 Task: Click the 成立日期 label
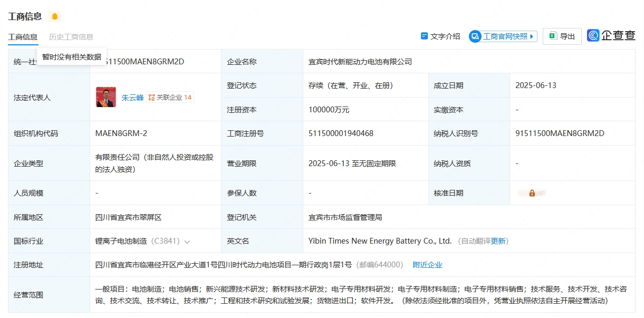tap(448, 85)
